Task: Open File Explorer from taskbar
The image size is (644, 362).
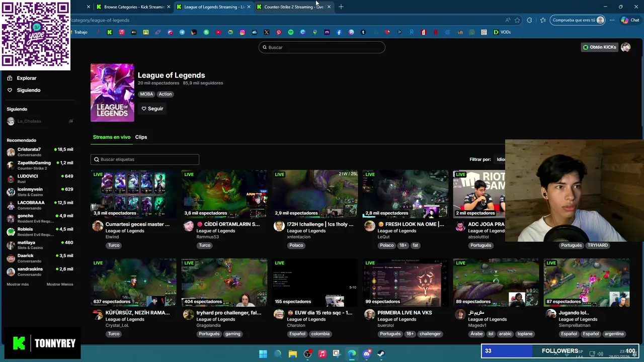Action: point(293,354)
